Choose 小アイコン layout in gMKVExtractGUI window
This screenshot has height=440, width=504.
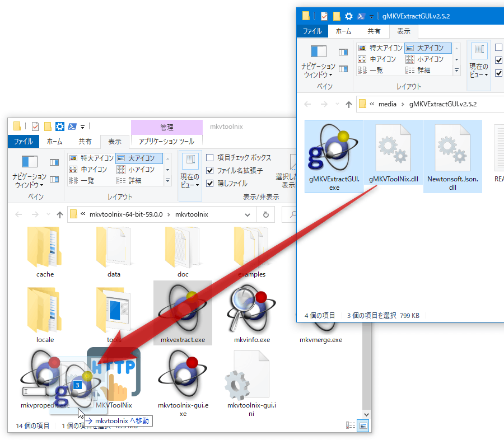pos(425,59)
